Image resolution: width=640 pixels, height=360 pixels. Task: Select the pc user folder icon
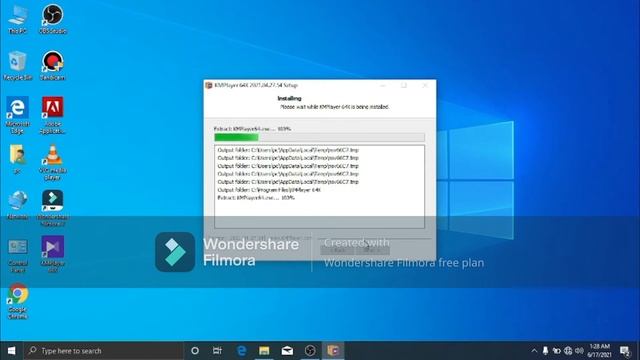[x=18, y=159]
